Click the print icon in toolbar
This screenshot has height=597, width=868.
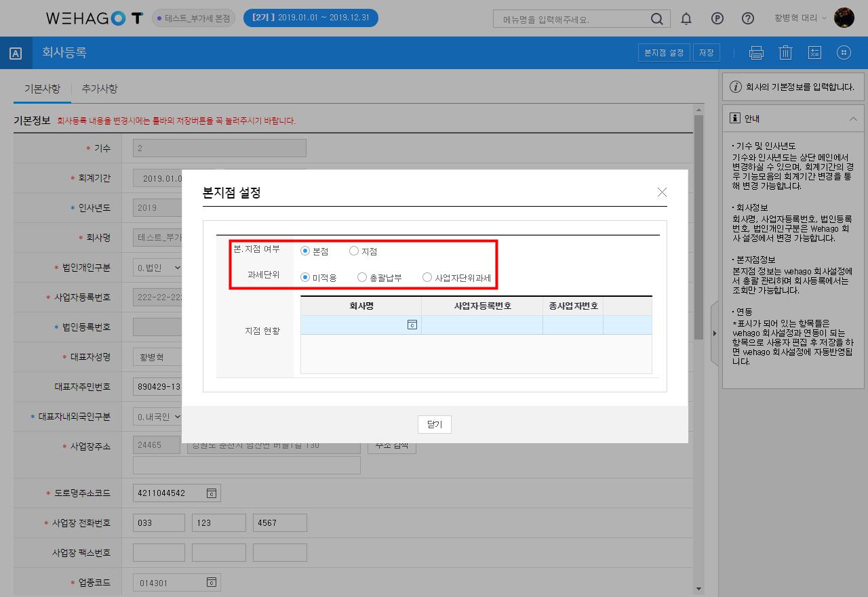(x=756, y=53)
